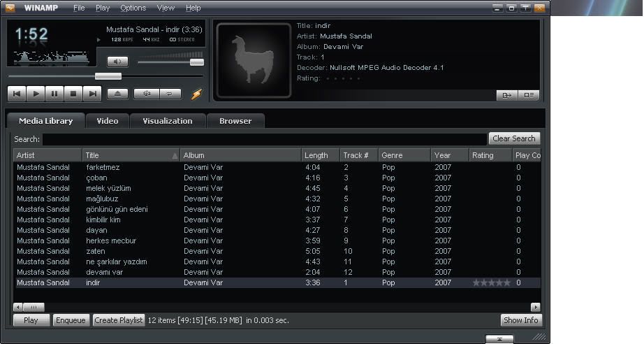644x344 pixels.
Task: Click into the Search input field
Action: [265, 139]
